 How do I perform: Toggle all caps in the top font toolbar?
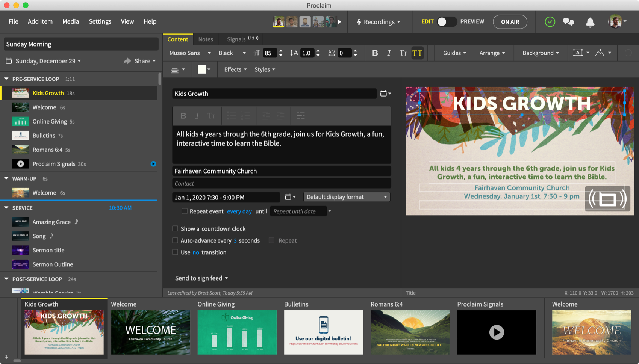pyautogui.click(x=417, y=53)
